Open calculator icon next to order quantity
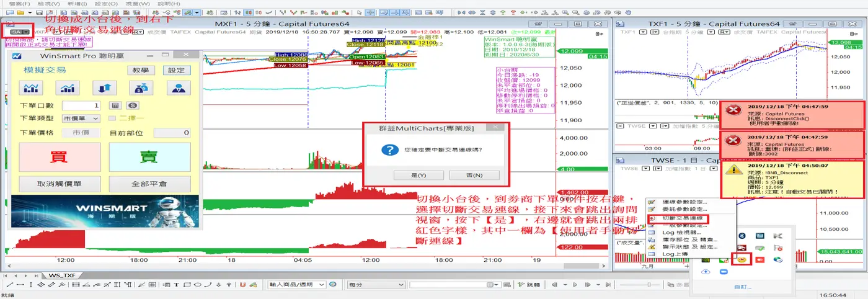This screenshot has width=868, height=299. click(115, 106)
